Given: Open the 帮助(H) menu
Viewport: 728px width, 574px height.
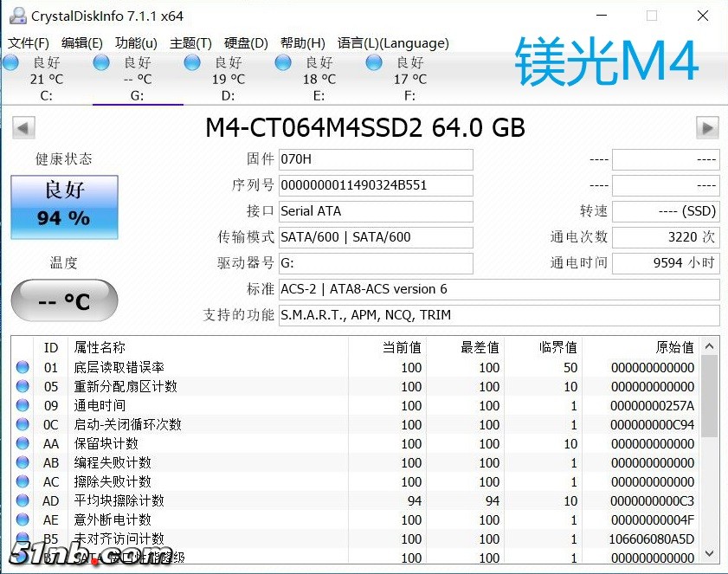Looking at the screenshot, I should click(302, 43).
